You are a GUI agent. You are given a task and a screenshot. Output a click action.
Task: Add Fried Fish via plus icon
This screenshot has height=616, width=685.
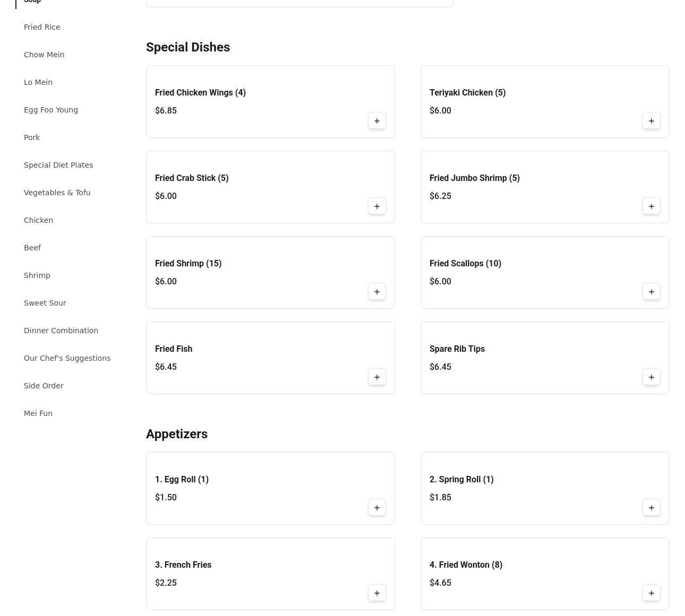click(377, 377)
